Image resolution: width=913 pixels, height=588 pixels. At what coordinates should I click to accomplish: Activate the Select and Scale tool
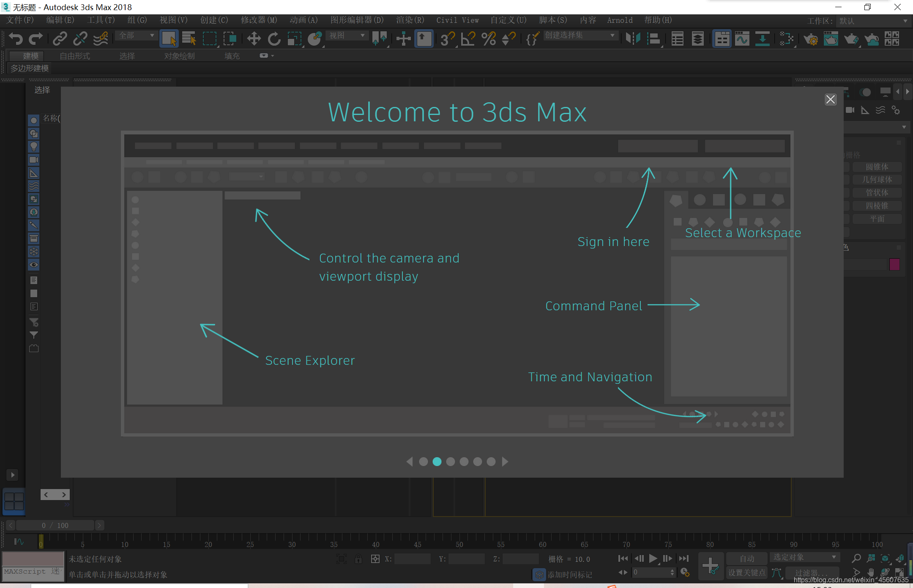295,38
